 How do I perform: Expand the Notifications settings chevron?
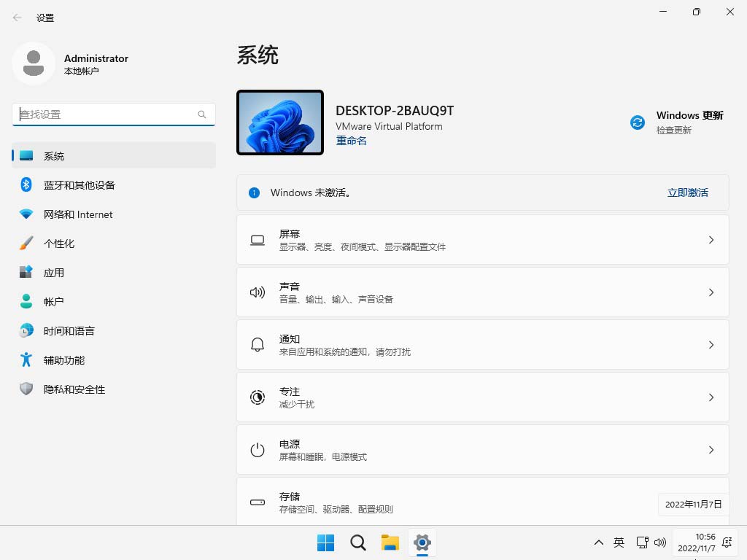711,345
